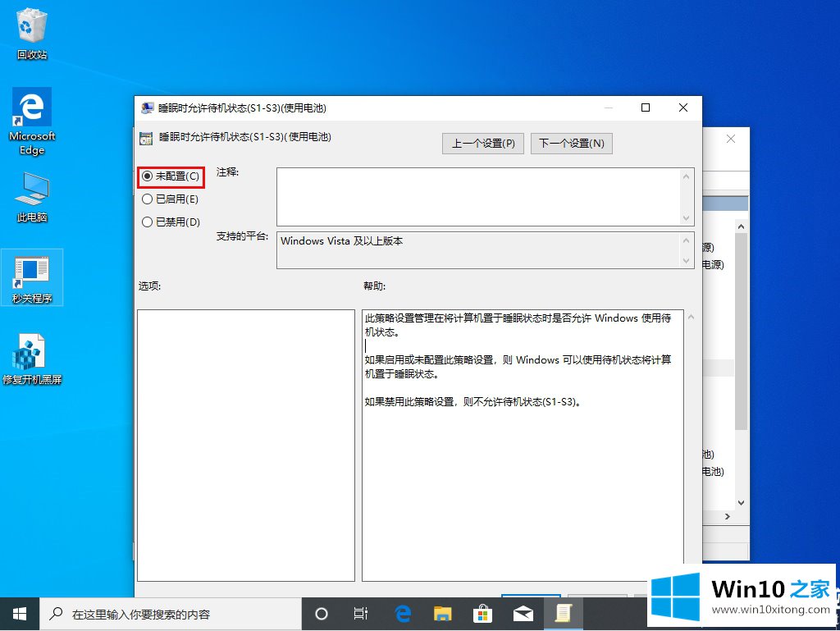Open the Recycle Bin desktop icon

[x=32, y=33]
